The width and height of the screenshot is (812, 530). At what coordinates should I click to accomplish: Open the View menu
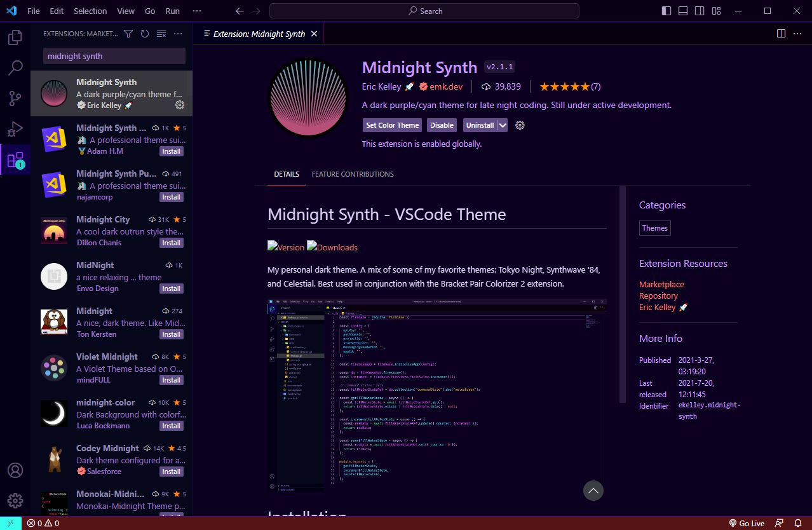(126, 11)
